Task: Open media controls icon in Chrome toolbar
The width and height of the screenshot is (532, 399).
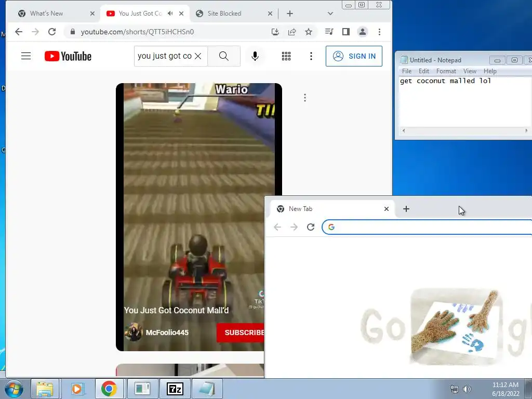Action: 329,32
